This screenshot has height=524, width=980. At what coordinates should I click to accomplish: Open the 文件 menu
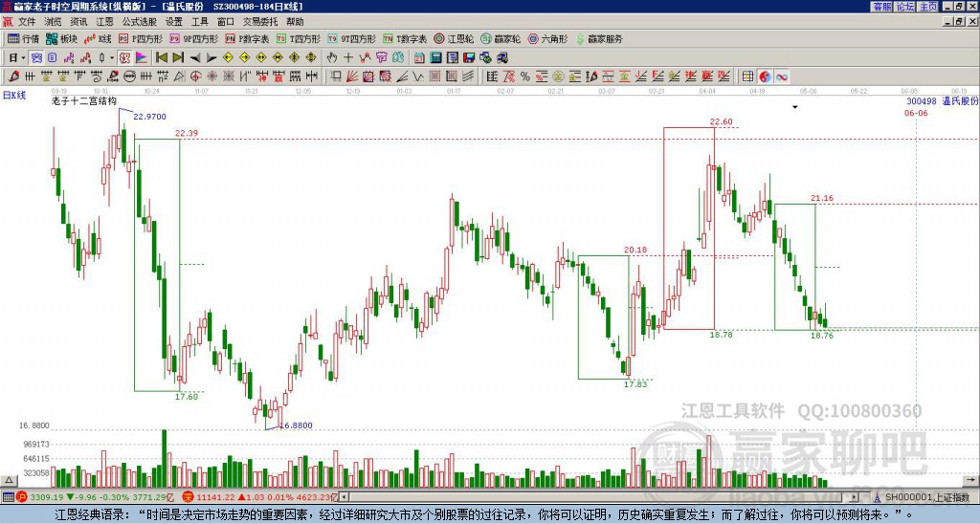point(27,22)
